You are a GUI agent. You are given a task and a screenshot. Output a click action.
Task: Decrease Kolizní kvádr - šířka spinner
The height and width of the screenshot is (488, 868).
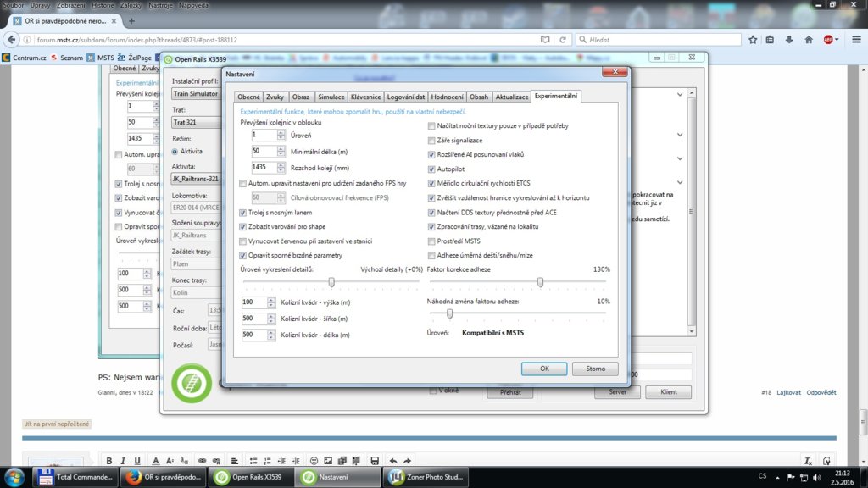(271, 321)
